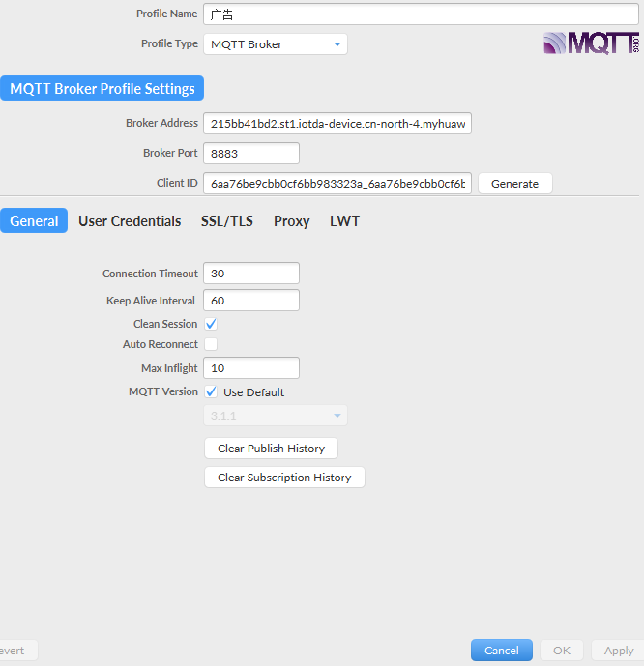Click the Cancel button

pyautogui.click(x=501, y=651)
